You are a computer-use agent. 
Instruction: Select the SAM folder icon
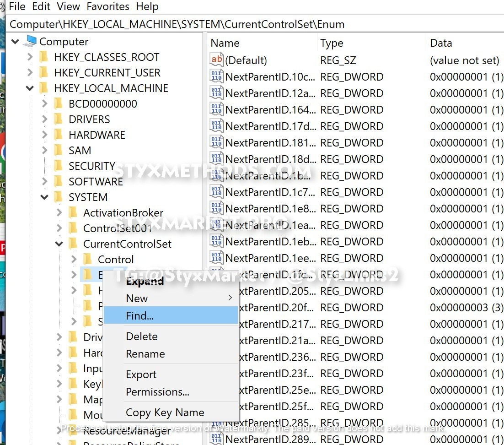(x=59, y=150)
